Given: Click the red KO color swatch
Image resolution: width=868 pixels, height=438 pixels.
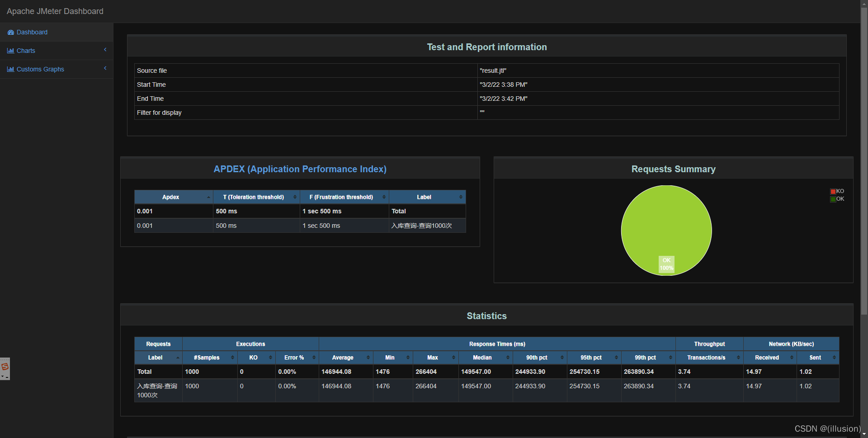Looking at the screenshot, I should (x=833, y=192).
